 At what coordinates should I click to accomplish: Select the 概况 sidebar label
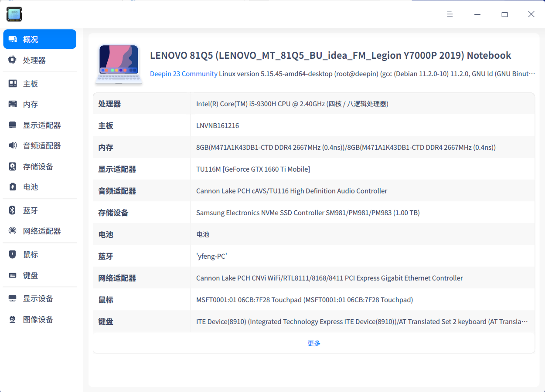click(31, 39)
